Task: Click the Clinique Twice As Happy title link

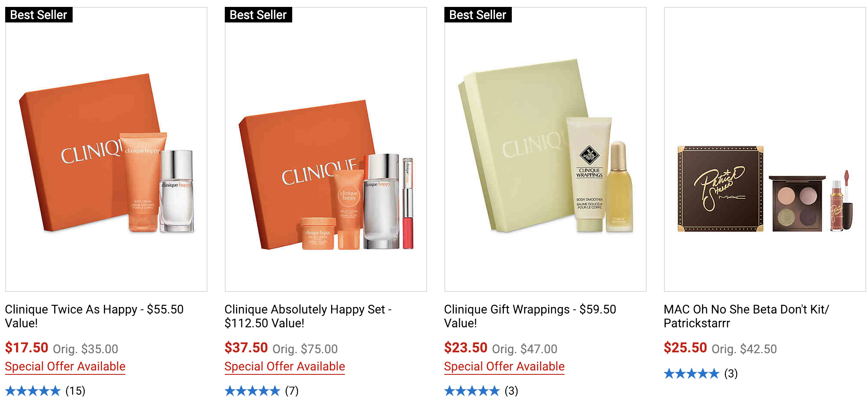Action: [x=94, y=316]
